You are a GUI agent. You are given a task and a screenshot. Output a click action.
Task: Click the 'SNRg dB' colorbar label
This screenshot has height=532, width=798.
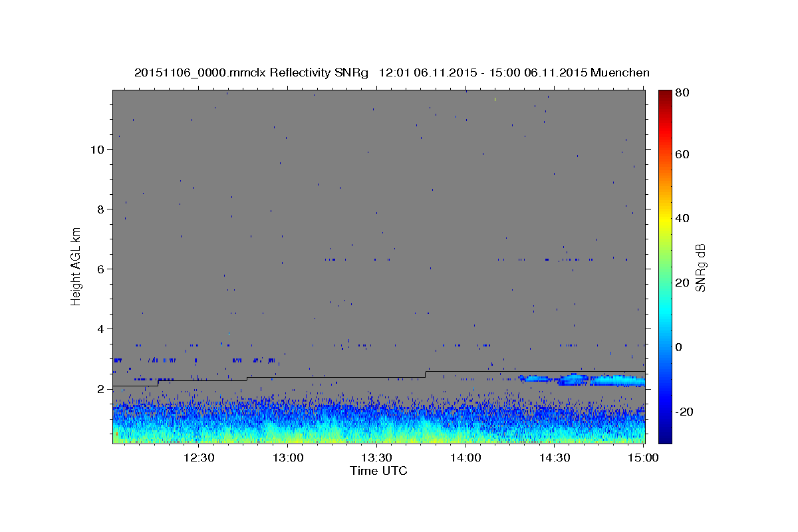tap(700, 267)
